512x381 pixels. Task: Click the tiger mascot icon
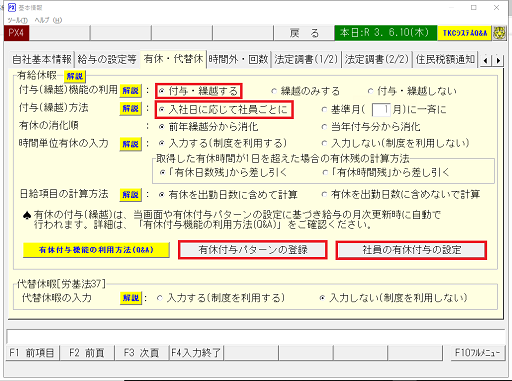coord(499,33)
